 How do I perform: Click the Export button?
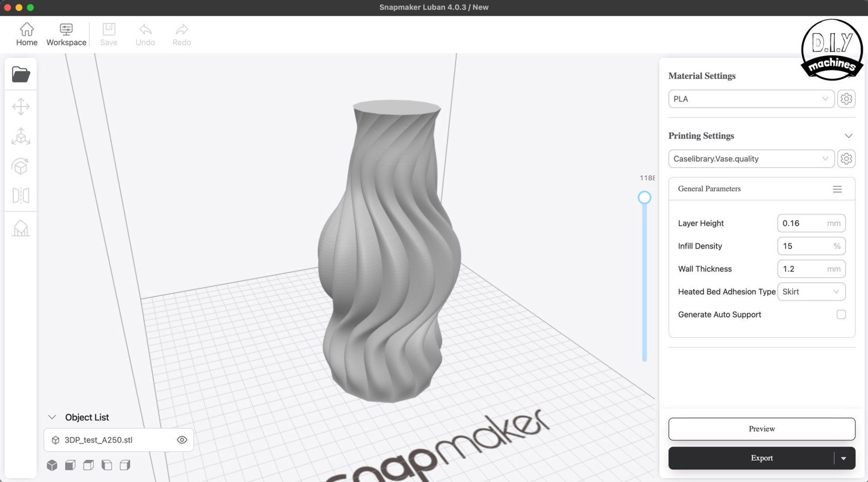pyautogui.click(x=750, y=458)
